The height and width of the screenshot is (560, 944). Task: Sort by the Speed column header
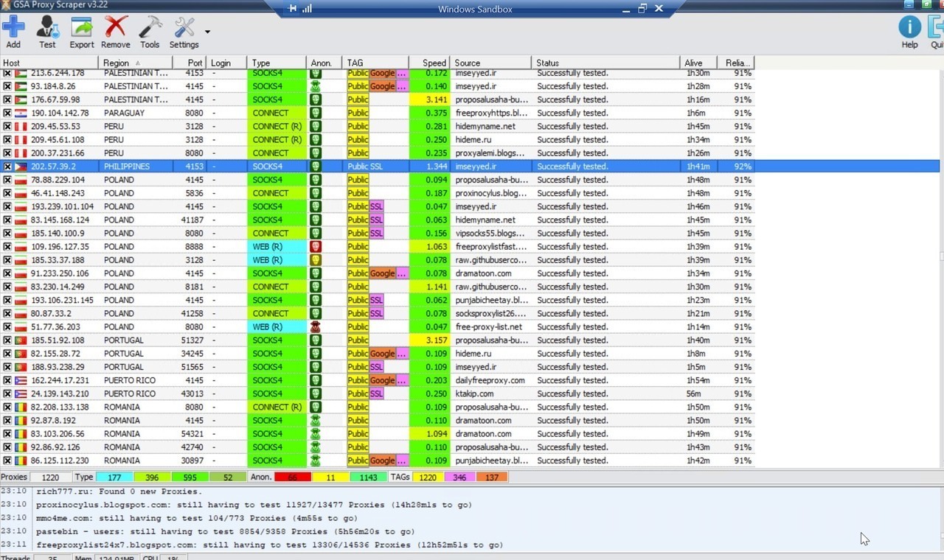[429, 63]
